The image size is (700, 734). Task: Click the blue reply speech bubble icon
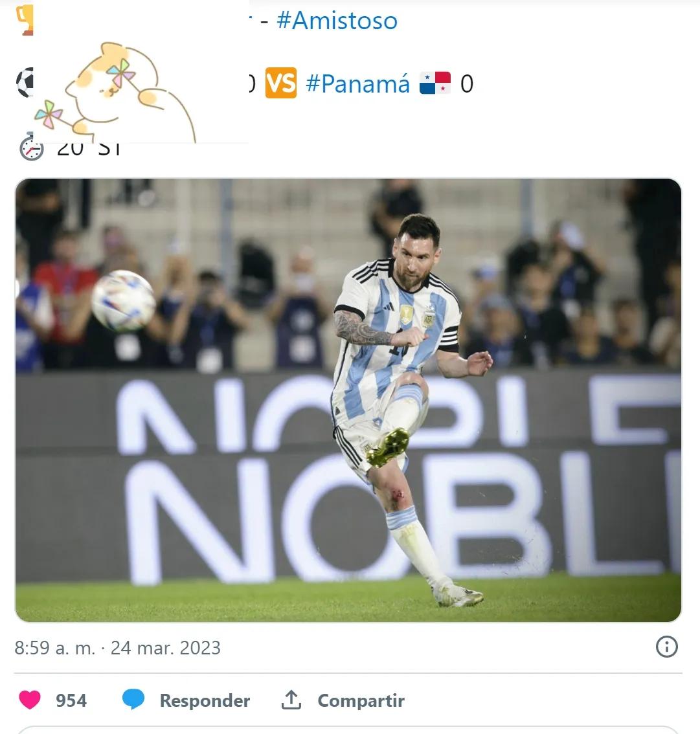point(133,700)
